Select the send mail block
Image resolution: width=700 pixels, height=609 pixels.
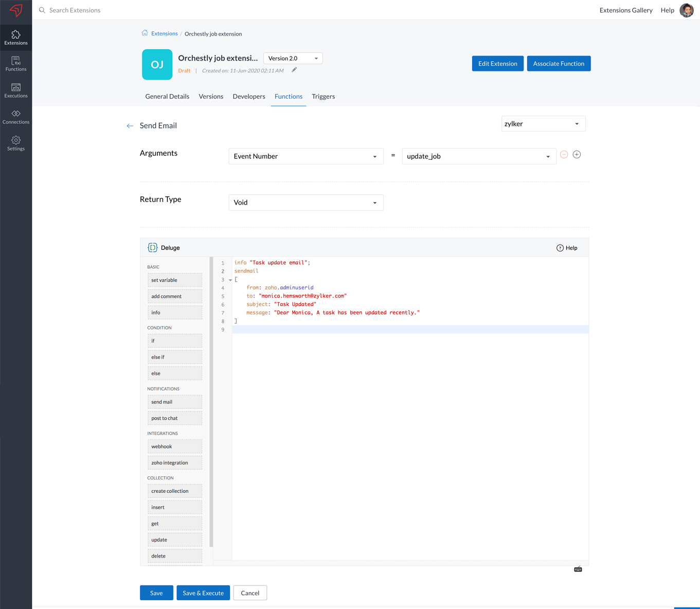(x=175, y=402)
